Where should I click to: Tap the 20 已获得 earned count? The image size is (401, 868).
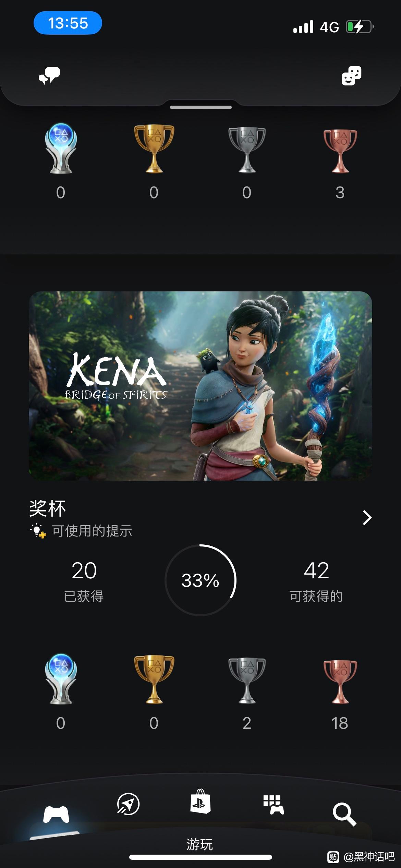[x=84, y=581]
